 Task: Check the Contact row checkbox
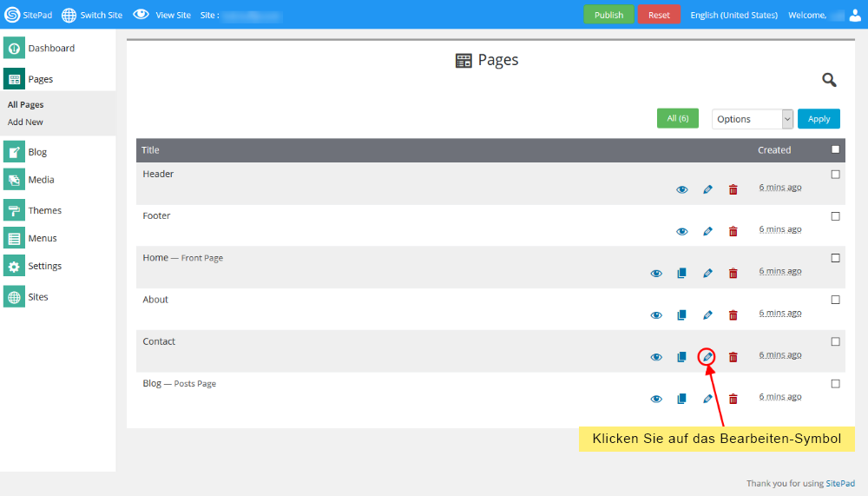[835, 341]
